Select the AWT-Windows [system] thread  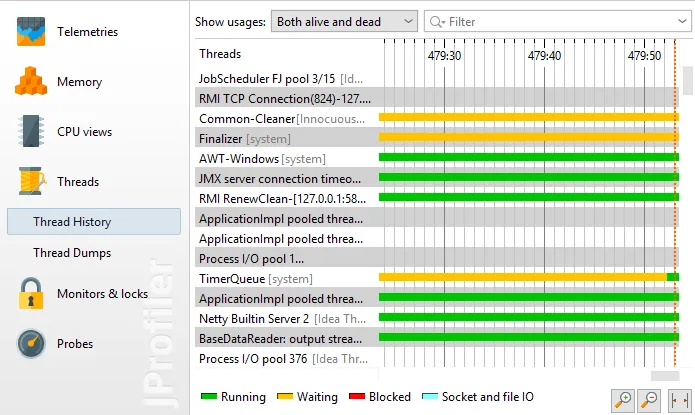click(262, 159)
